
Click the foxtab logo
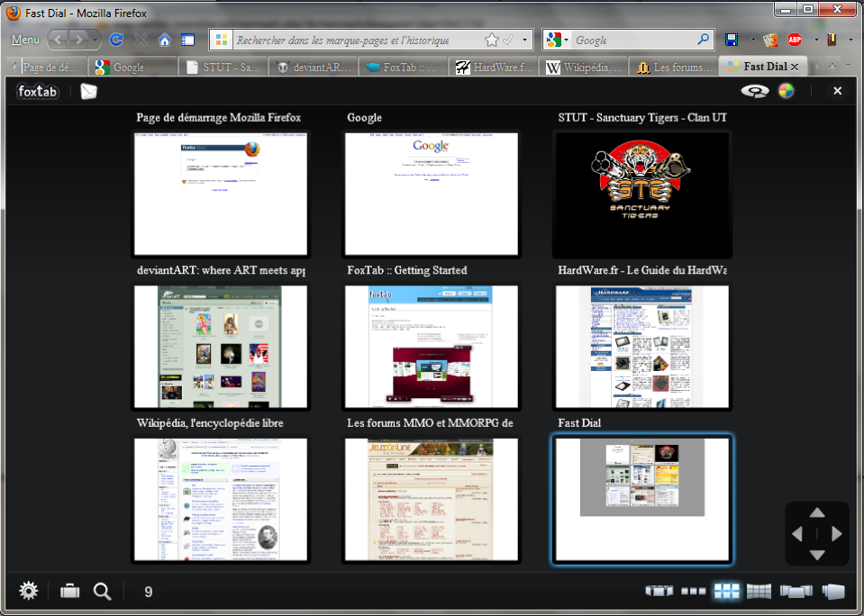click(37, 91)
